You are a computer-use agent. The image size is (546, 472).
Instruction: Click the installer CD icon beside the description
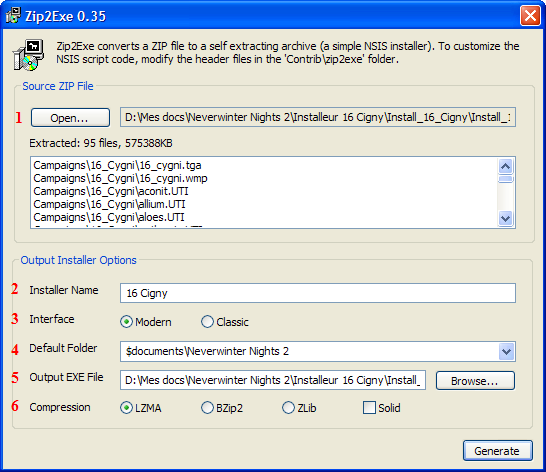point(29,55)
